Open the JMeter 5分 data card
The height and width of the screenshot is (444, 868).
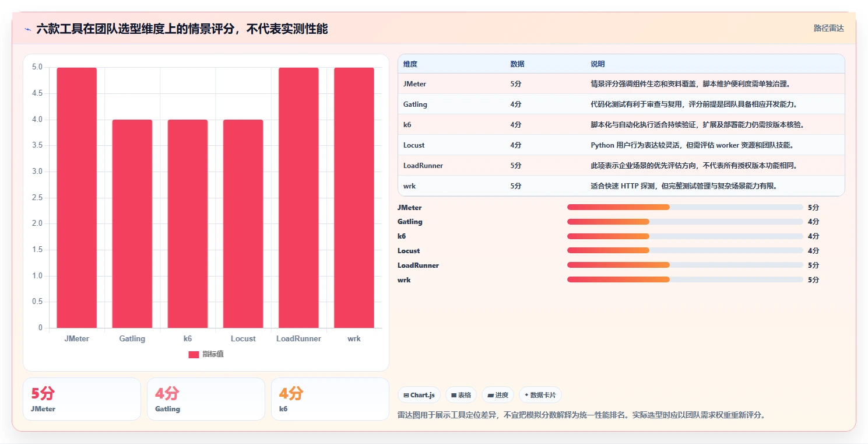click(82, 399)
